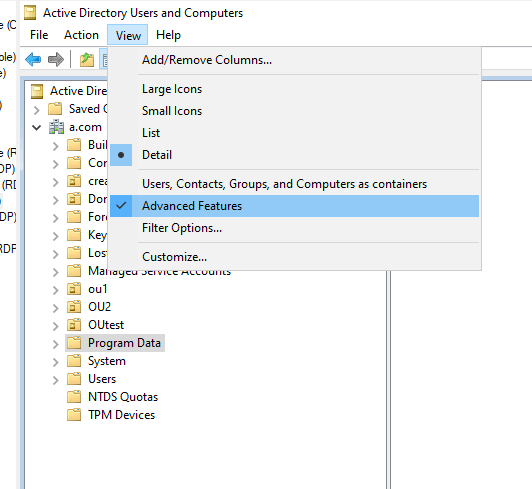Open the Action menu
532x489 pixels.
(81, 35)
